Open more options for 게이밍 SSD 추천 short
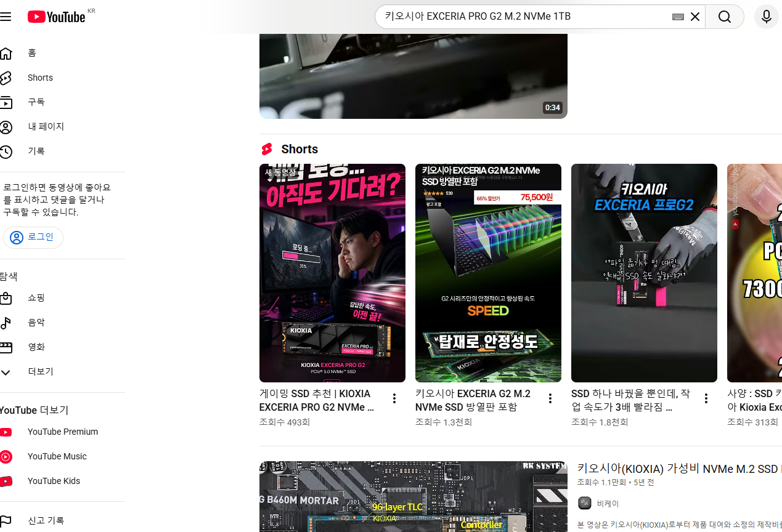Screen dimensions: 782x532 pyautogui.click(x=394, y=398)
